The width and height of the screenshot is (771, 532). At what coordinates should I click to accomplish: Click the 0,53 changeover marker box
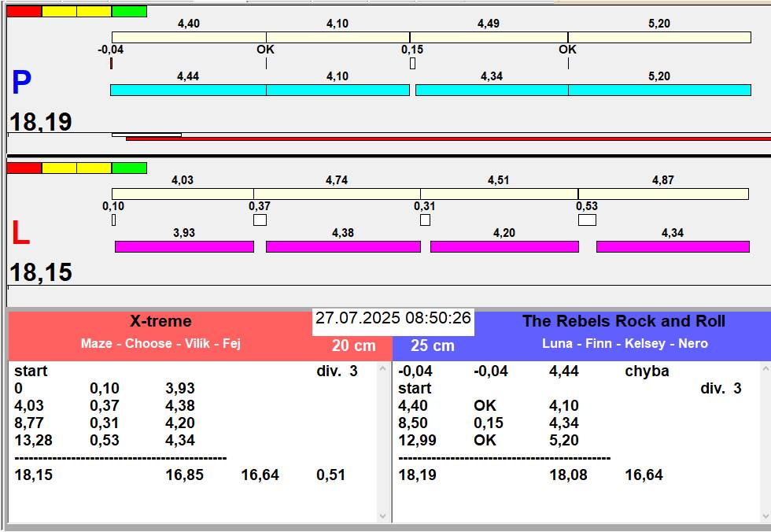pyautogui.click(x=587, y=220)
